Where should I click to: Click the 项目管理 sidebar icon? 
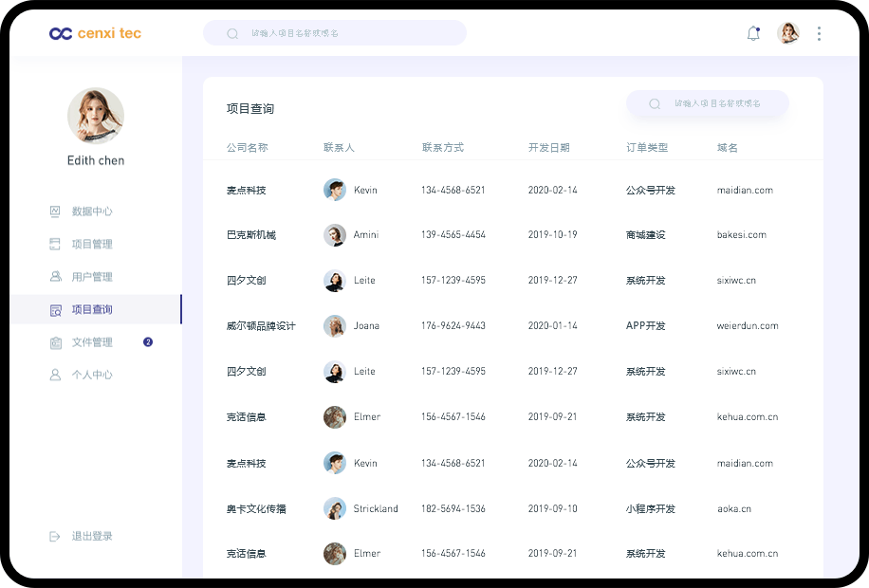(55, 244)
